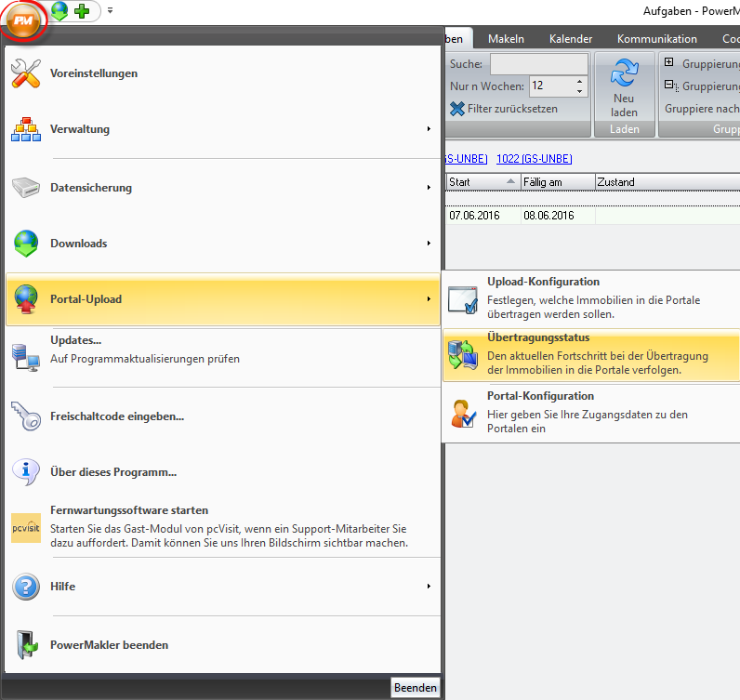740x700 pixels.
Task: Click the globe download quick-access icon
Action: 59,10
